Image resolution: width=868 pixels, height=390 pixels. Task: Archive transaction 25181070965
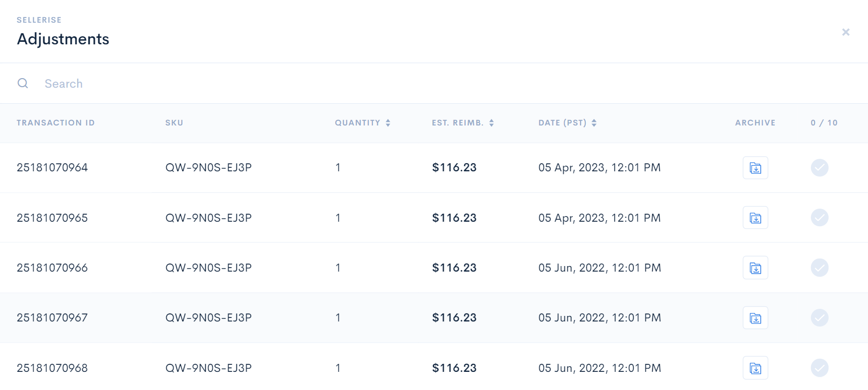pyautogui.click(x=755, y=218)
